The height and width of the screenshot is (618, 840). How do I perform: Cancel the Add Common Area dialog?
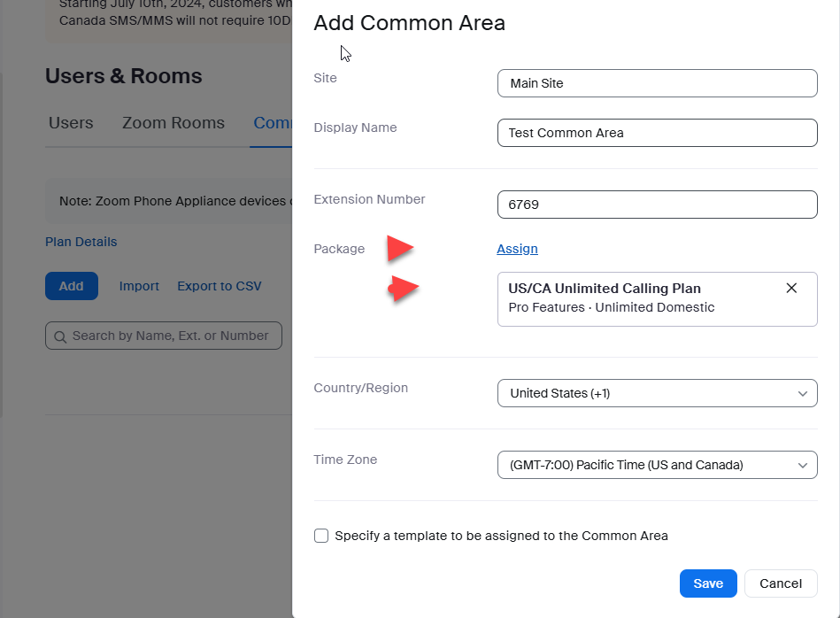click(781, 583)
